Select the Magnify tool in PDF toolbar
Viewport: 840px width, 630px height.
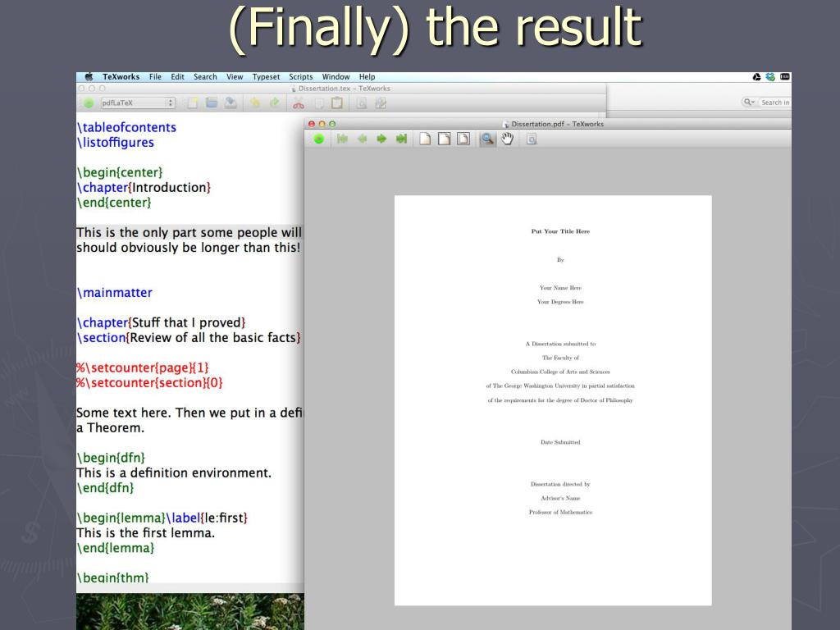pos(487,139)
